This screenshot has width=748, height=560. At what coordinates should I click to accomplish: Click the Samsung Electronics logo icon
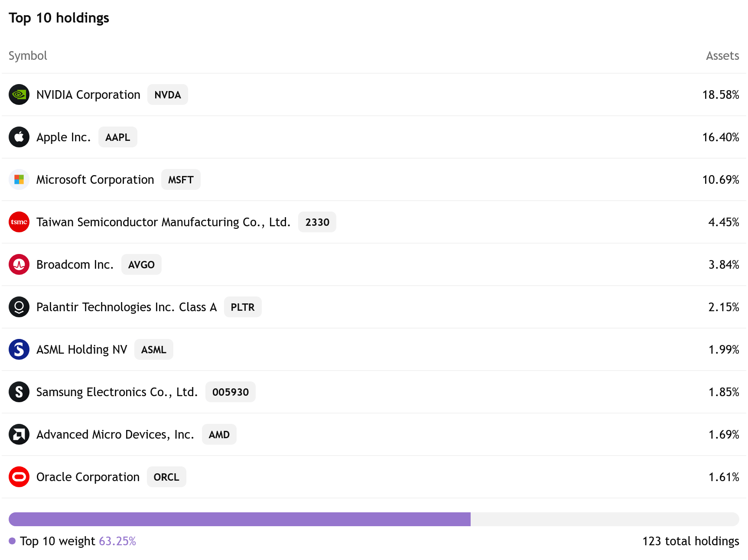coord(19,392)
